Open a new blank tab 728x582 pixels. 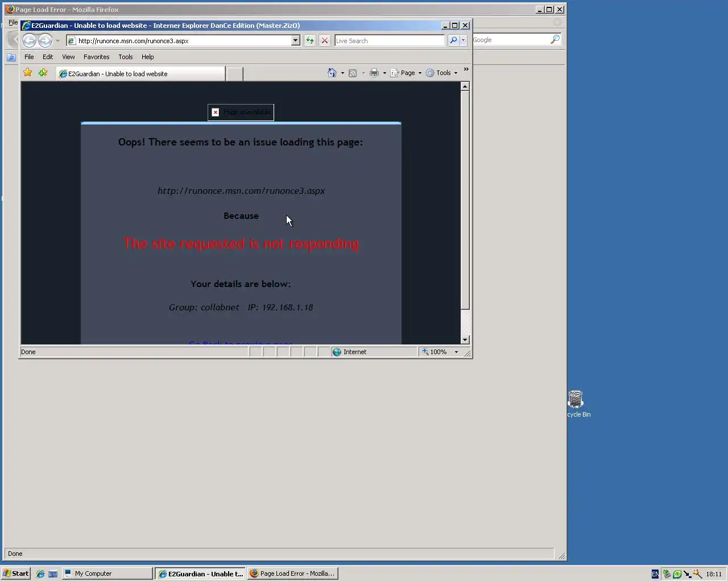coord(234,74)
